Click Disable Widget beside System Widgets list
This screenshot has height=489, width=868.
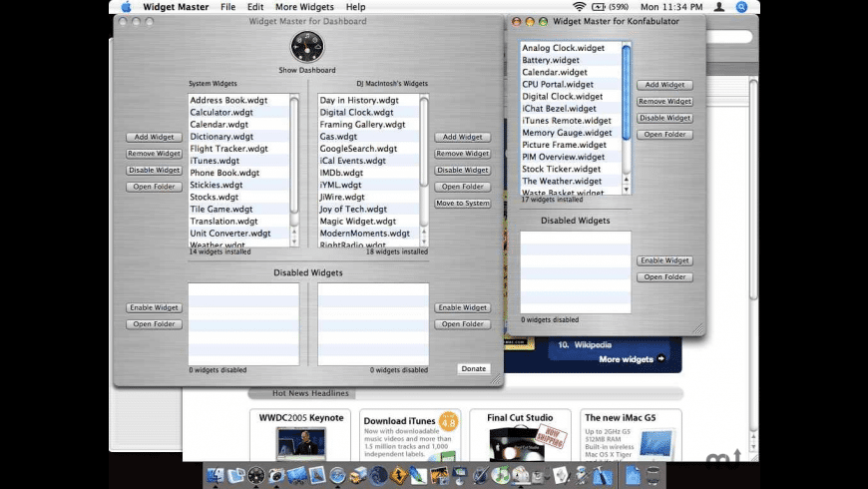154,170
